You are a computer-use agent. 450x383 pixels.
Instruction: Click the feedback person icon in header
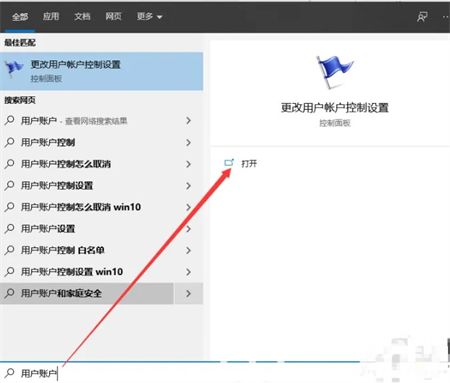click(x=422, y=17)
